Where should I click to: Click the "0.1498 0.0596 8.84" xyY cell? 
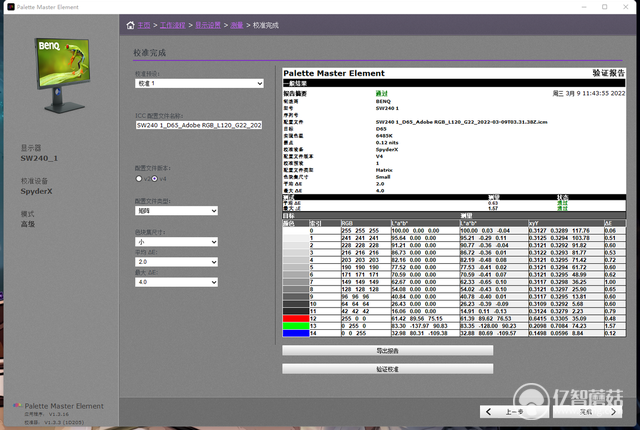pyautogui.click(x=566, y=333)
